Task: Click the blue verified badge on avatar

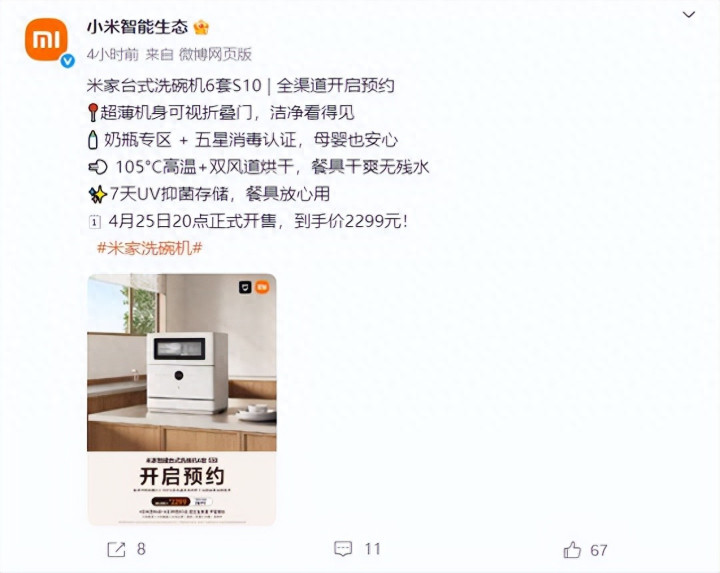Action: [x=68, y=61]
